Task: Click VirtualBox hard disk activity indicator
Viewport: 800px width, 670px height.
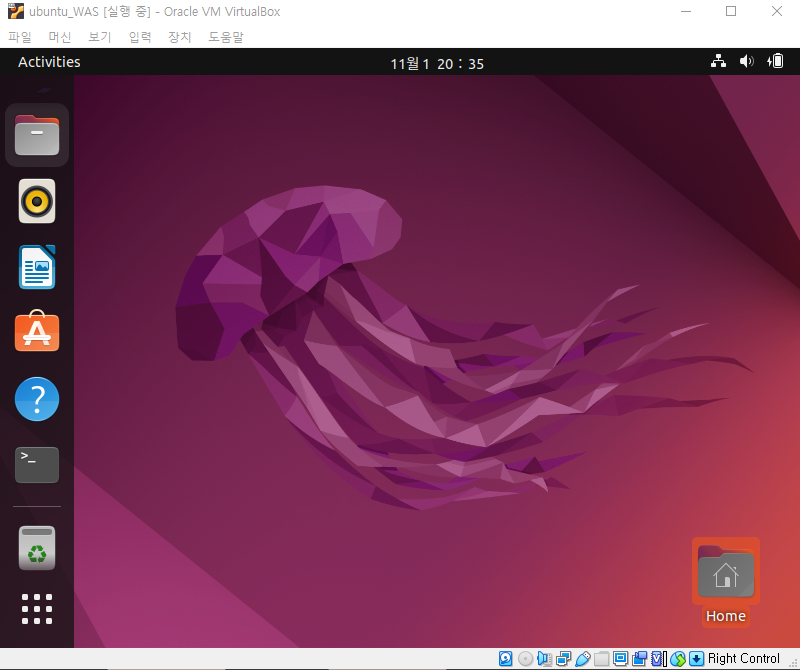Action: (506, 659)
